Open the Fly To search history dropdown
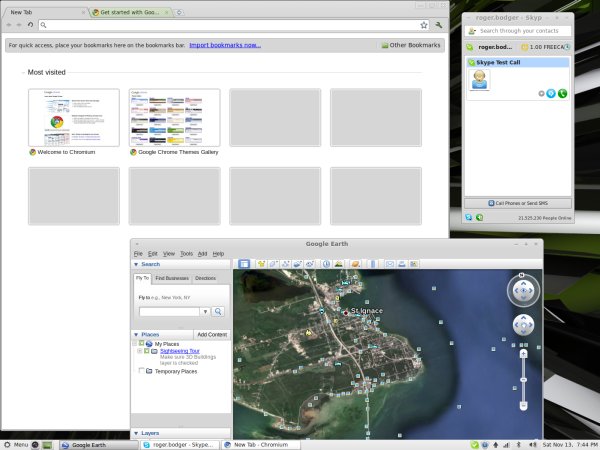Viewport: 600px width, 450px height. (x=203, y=312)
